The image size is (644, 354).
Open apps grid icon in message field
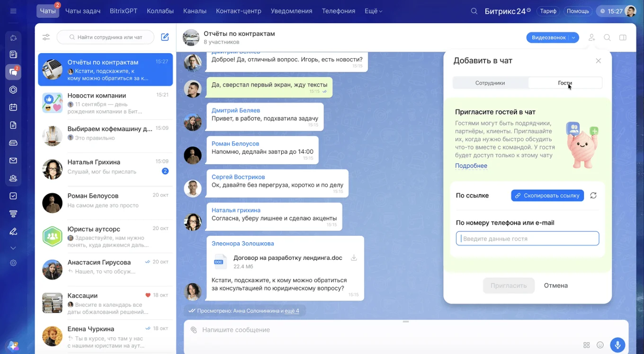[587, 345]
